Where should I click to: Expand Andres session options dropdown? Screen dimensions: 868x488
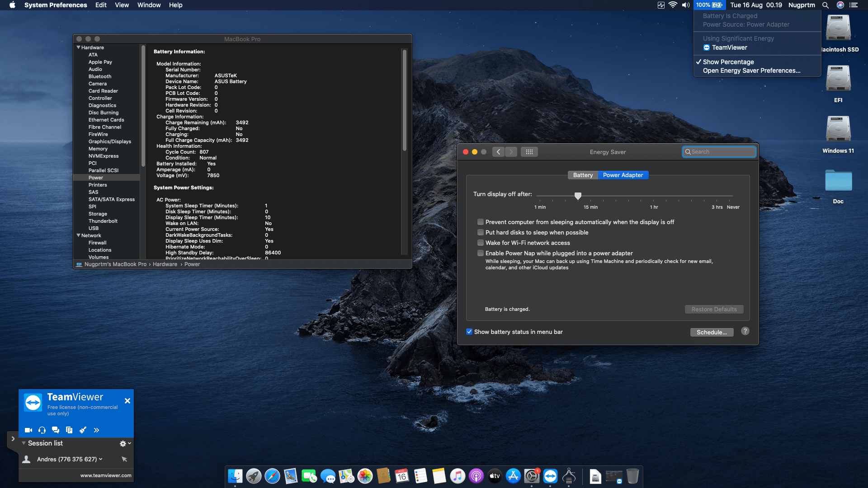pos(100,459)
